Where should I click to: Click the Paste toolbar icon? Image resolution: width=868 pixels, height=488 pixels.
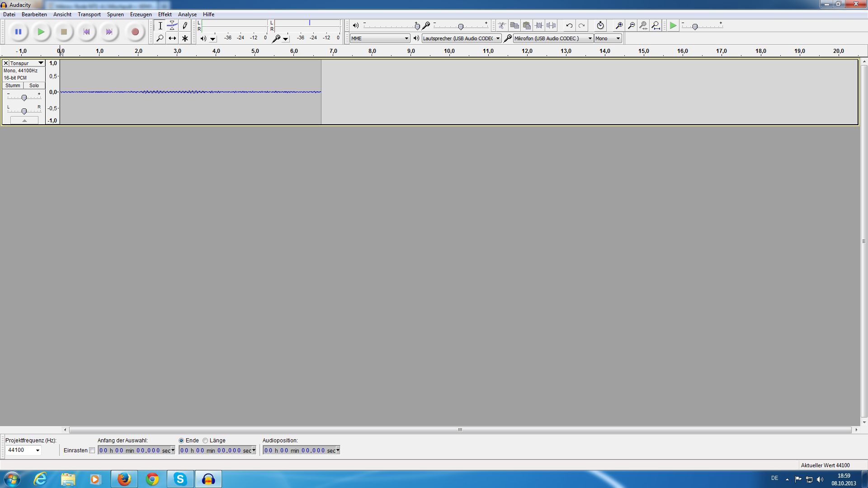(x=527, y=26)
